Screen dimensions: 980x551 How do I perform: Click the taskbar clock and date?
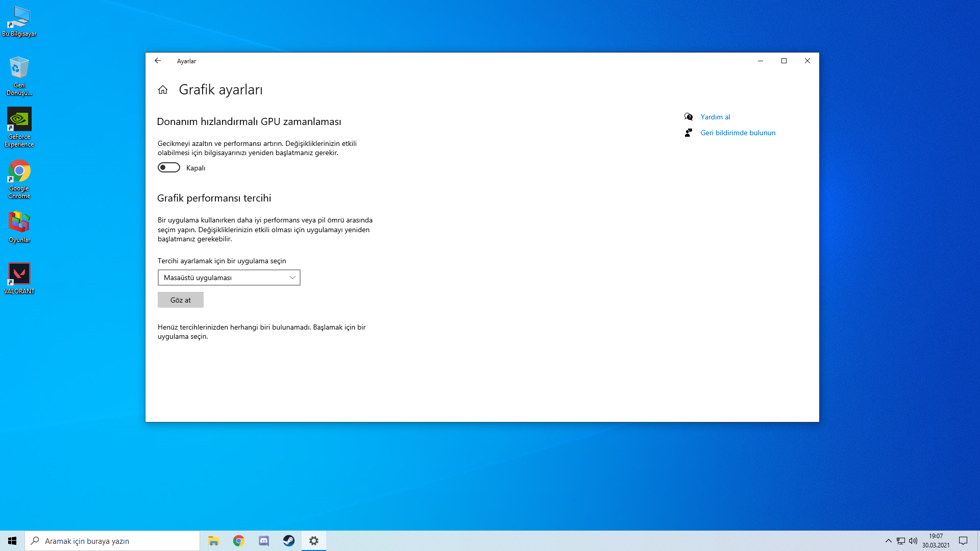936,541
